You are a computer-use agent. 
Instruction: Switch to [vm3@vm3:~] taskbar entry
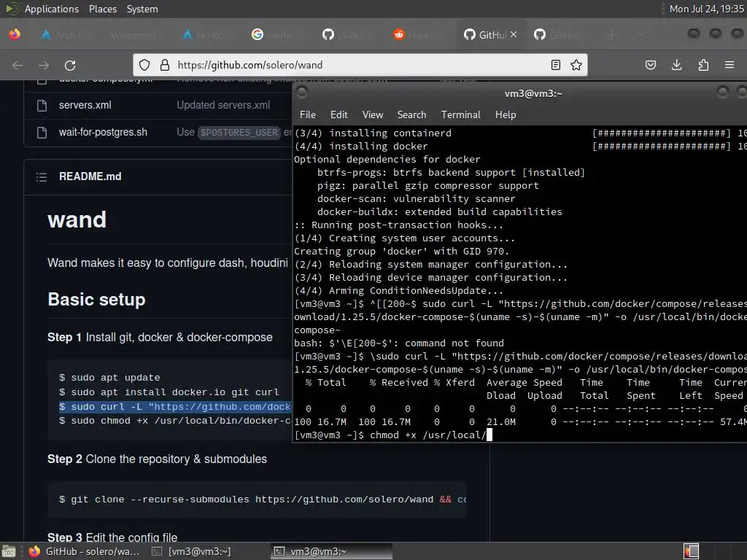[192, 551]
